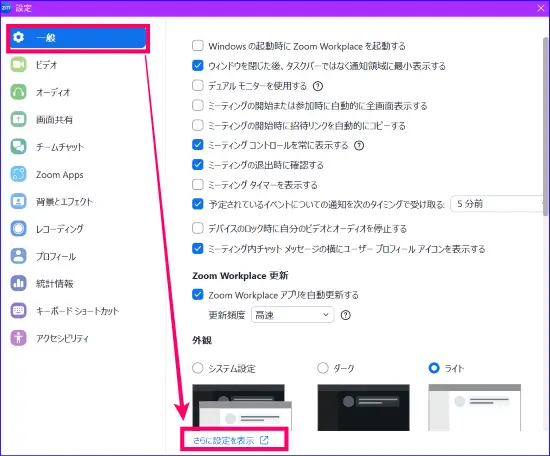The width and height of the screenshot is (550, 456).
Task: Enable Windows起動時にZoom Workplaceを起動する checkbox
Action: click(198, 46)
